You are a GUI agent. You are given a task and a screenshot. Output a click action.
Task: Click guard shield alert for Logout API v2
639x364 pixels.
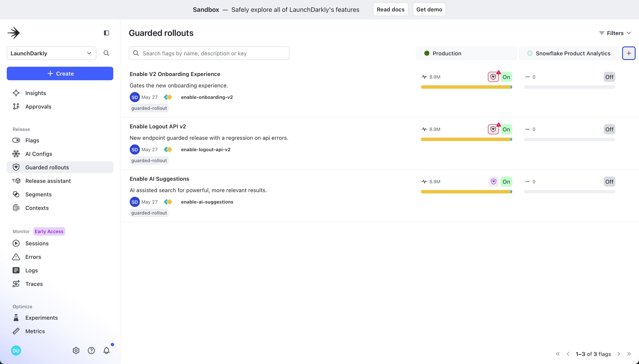(x=493, y=129)
